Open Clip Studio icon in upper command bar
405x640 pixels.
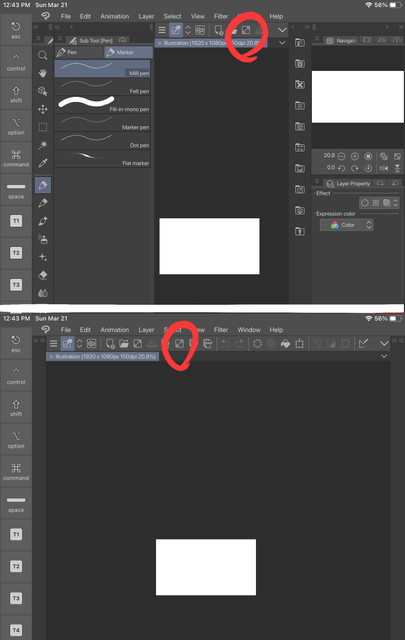click(x=200, y=30)
